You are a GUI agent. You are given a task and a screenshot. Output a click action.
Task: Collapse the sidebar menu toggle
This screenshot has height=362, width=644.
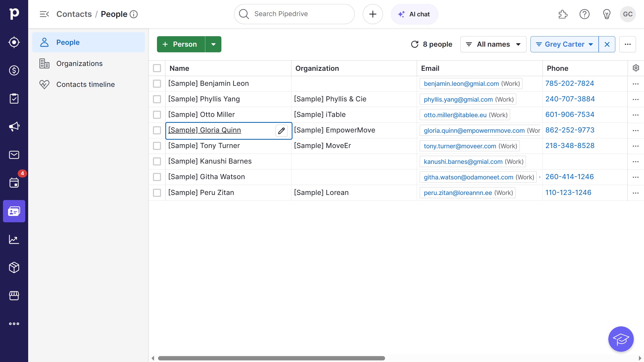[x=44, y=14]
